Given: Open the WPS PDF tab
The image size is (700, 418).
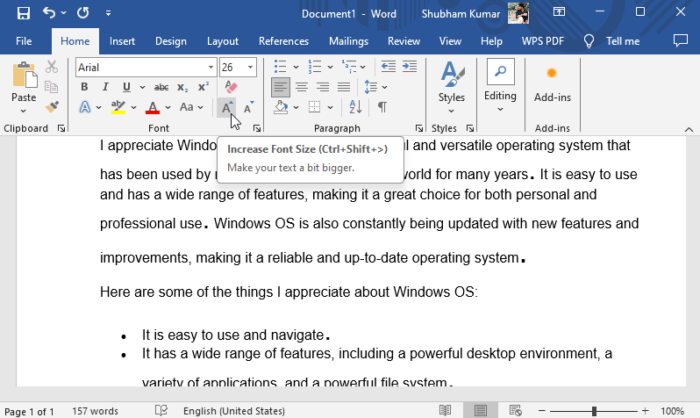Looking at the screenshot, I should click(x=542, y=41).
